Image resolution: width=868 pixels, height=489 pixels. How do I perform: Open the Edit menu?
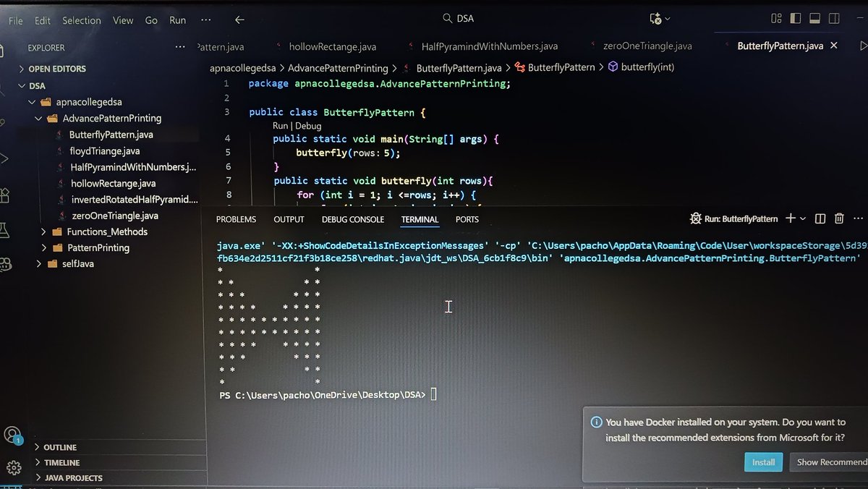(42, 20)
